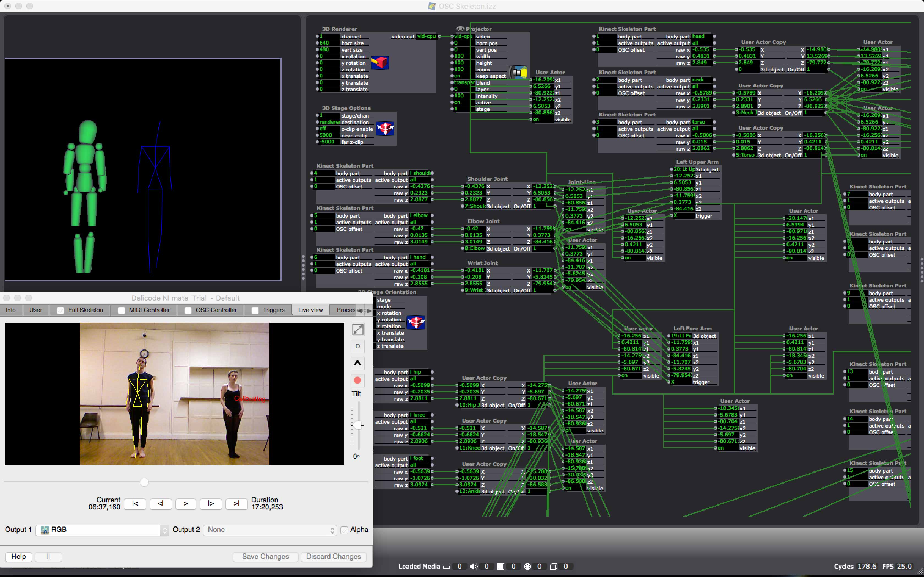The height and width of the screenshot is (577, 924).
Task: Expand the Alpha channel toggle dropdown
Action: click(x=332, y=530)
